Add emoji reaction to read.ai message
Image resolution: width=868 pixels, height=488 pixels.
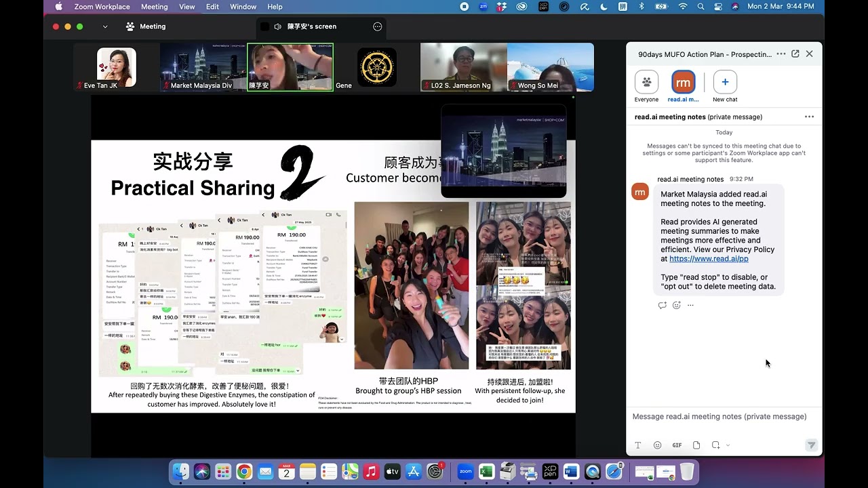(677, 305)
